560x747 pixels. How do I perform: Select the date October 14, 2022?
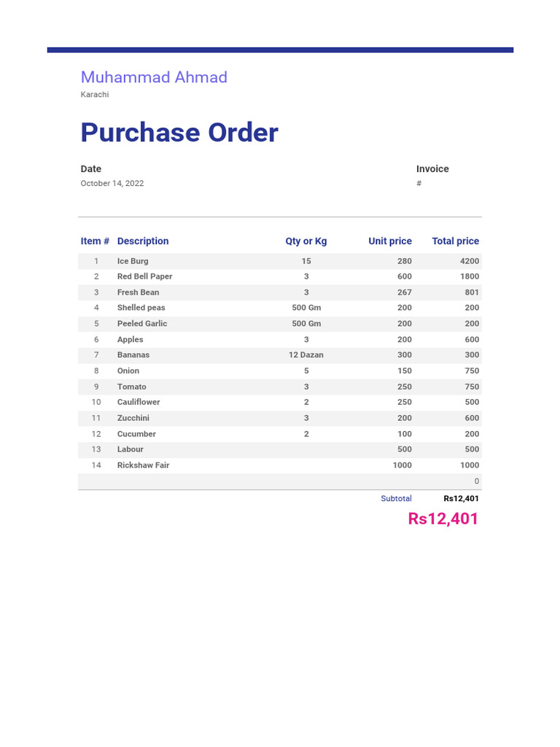point(112,183)
